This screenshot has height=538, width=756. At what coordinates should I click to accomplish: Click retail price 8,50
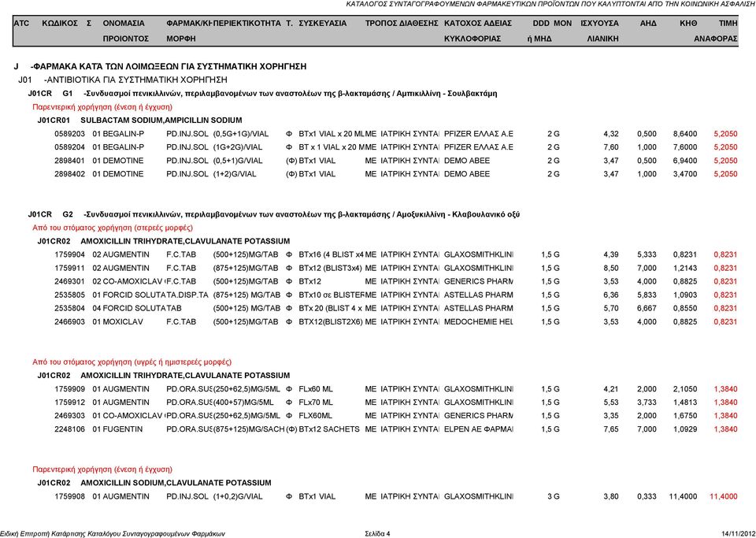(x=611, y=268)
